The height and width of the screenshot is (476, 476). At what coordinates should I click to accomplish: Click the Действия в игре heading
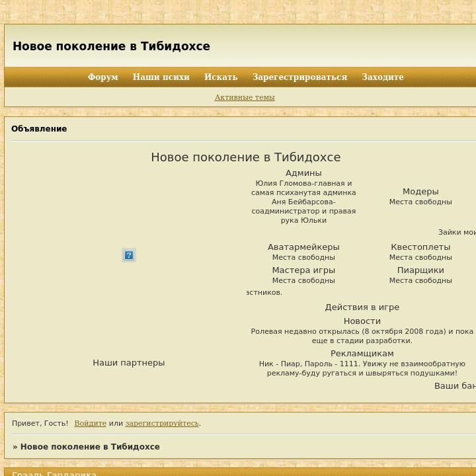tap(362, 307)
